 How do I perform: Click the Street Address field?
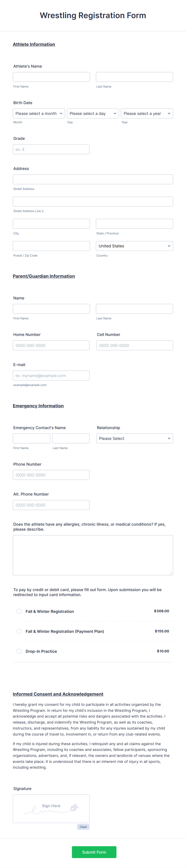point(93,179)
